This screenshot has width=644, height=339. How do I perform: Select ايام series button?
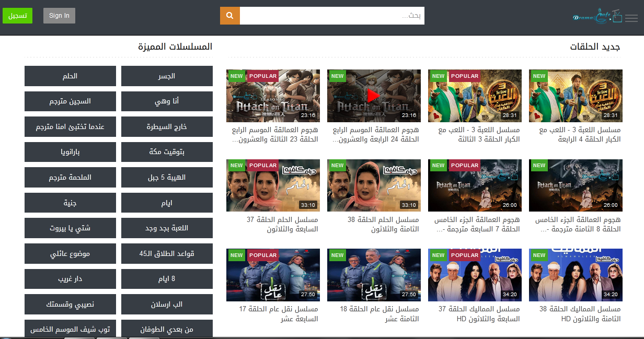click(x=167, y=203)
